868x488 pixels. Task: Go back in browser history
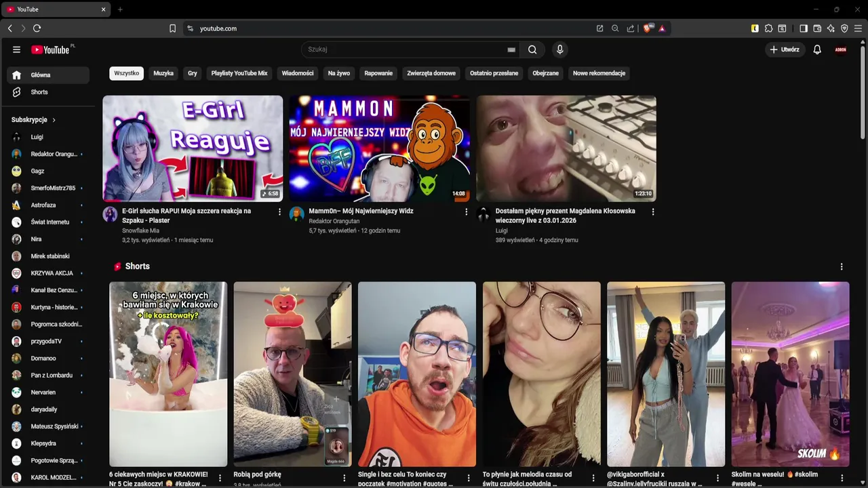9,28
